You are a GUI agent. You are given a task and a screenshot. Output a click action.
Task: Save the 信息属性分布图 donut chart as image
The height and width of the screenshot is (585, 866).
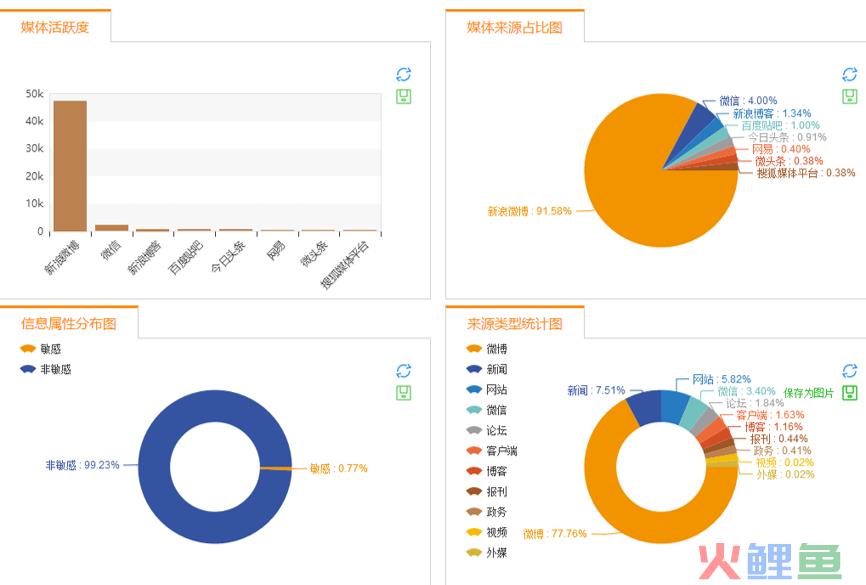[404, 393]
